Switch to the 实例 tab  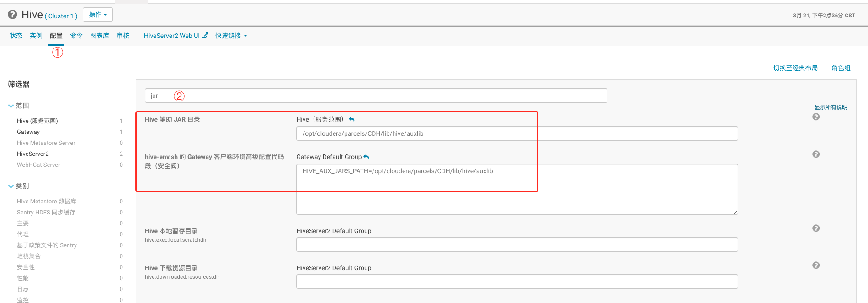click(x=36, y=36)
